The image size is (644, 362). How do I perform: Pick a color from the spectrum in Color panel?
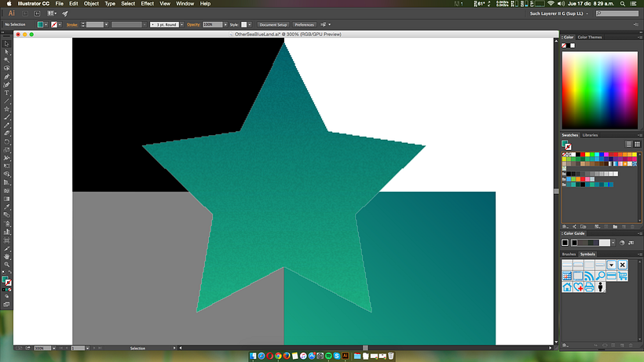tap(600, 90)
